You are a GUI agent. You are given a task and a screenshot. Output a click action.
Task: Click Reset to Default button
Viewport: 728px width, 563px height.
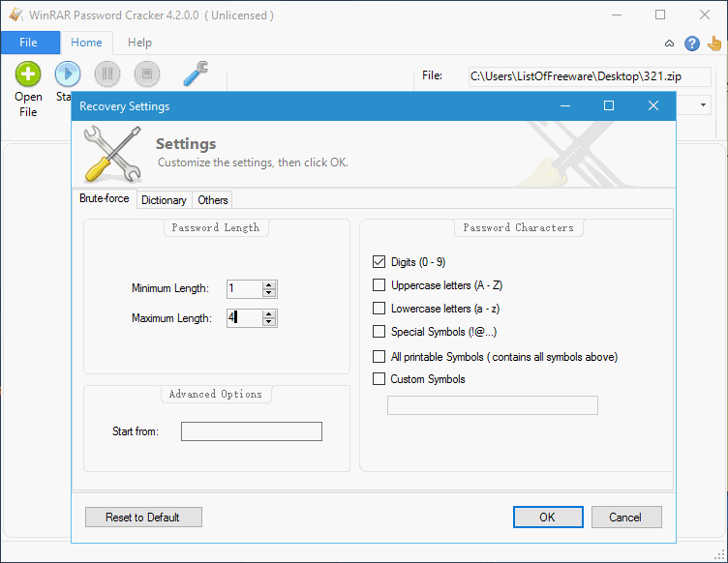point(143,518)
